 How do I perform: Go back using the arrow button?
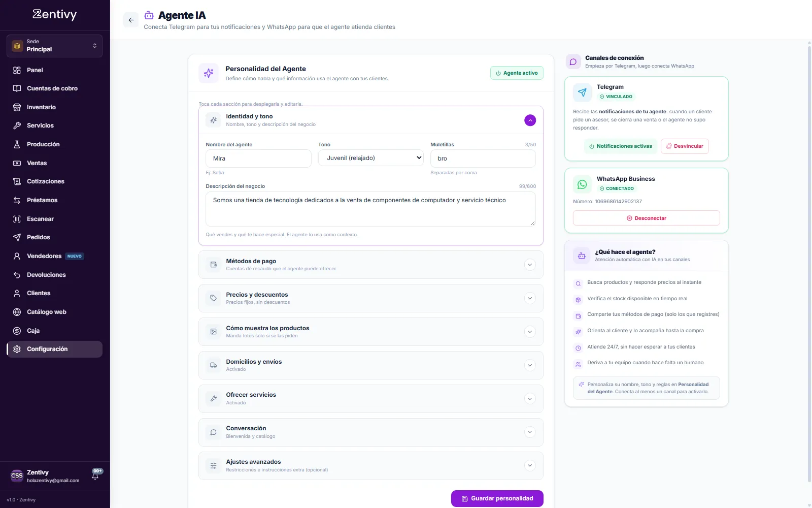click(131, 20)
